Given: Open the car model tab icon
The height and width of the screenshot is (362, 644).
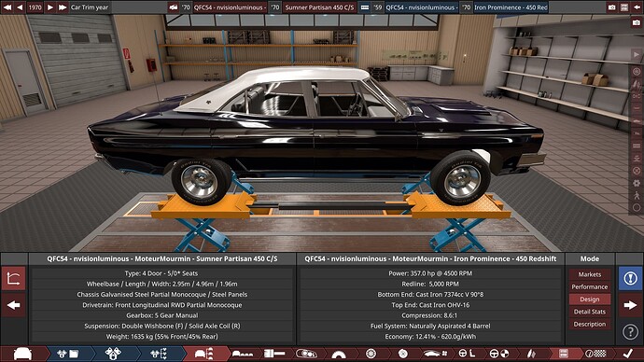Looking at the screenshot, I should tap(22, 354).
